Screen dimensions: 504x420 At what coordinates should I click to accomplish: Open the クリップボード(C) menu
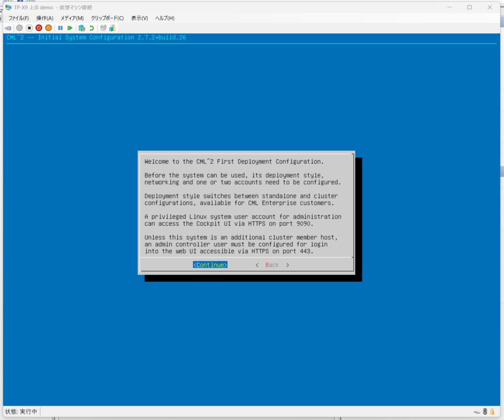(107, 18)
